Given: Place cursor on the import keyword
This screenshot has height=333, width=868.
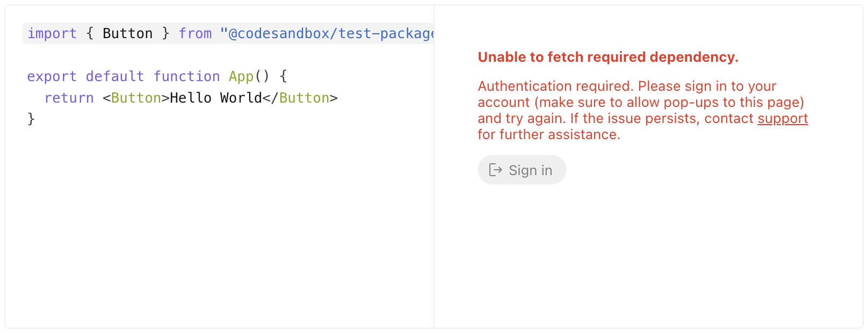Looking at the screenshot, I should [52, 34].
